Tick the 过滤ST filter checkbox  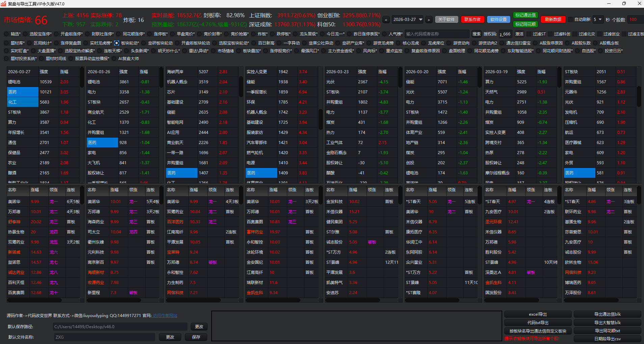[529, 34]
